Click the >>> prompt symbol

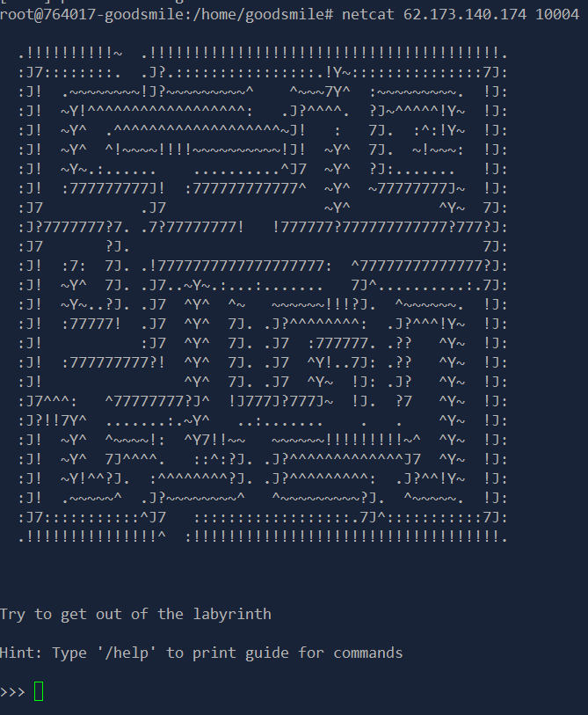click(12, 692)
